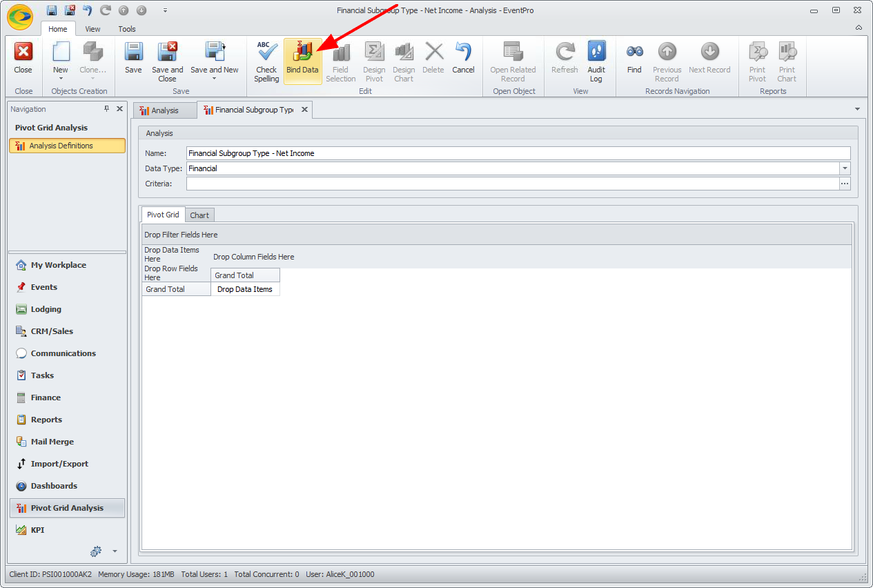This screenshot has height=588, width=873.
Task: Open My Workplace in navigation
Action: (68, 265)
